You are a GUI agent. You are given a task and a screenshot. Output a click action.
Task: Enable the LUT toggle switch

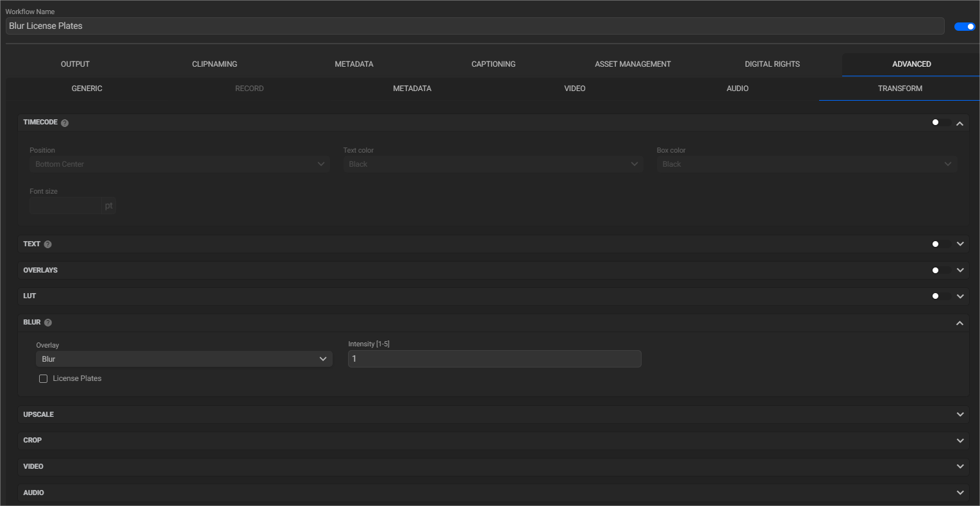[941, 296]
